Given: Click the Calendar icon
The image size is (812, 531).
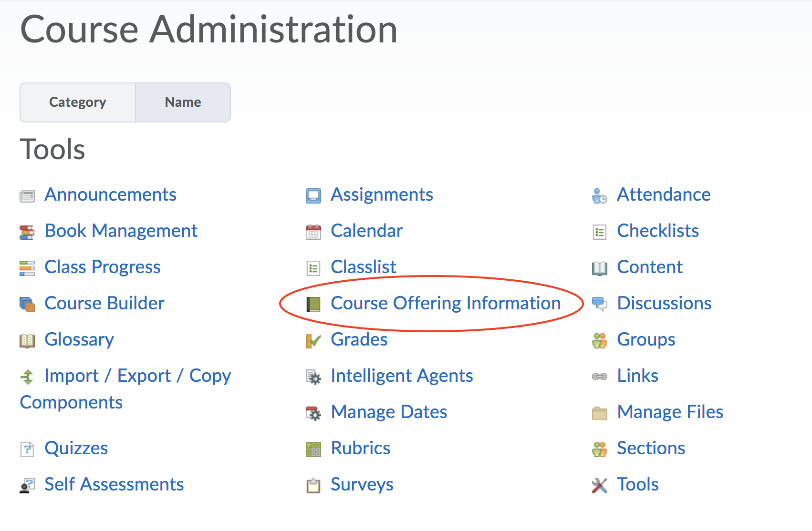Looking at the screenshot, I should click(313, 232).
